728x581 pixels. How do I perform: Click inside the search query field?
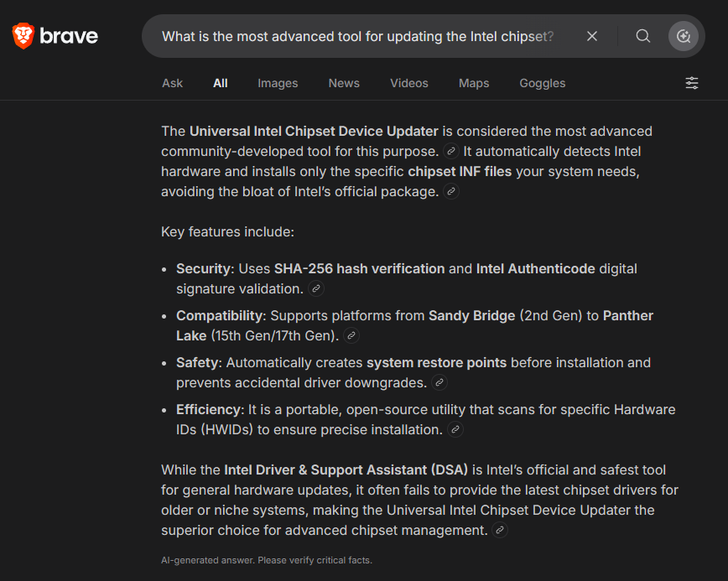click(x=357, y=36)
